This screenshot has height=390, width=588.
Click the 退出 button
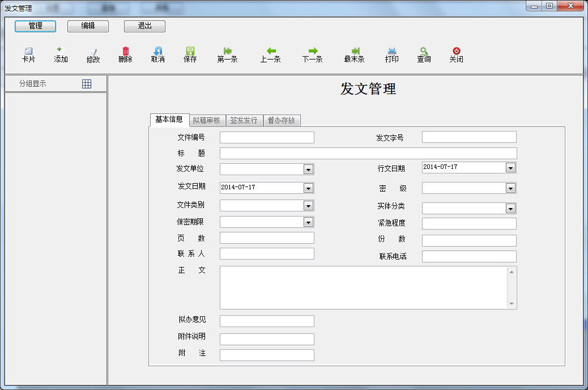(144, 26)
